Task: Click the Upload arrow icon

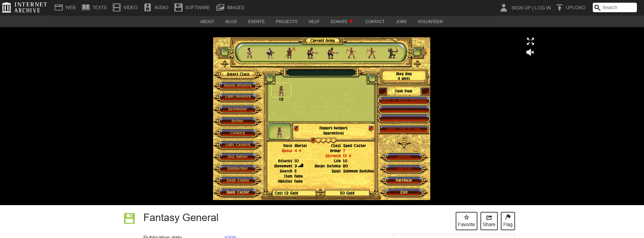Action: [560, 7]
